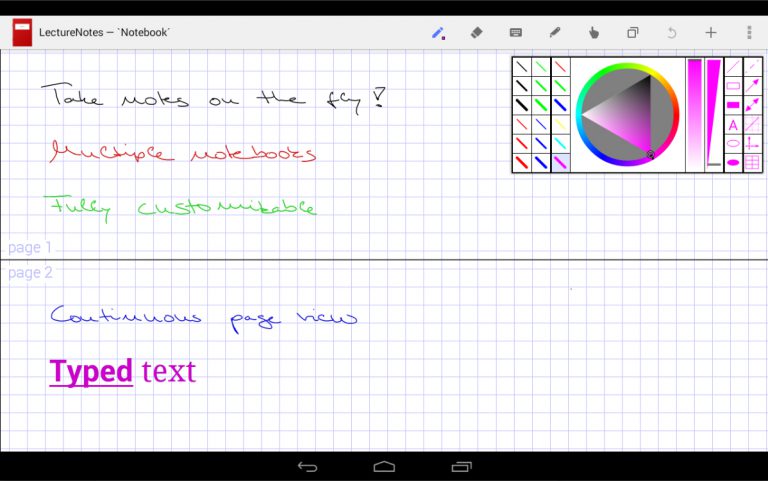768x481 pixels.
Task: Tap the Android recent apps button
Action: pos(461,467)
